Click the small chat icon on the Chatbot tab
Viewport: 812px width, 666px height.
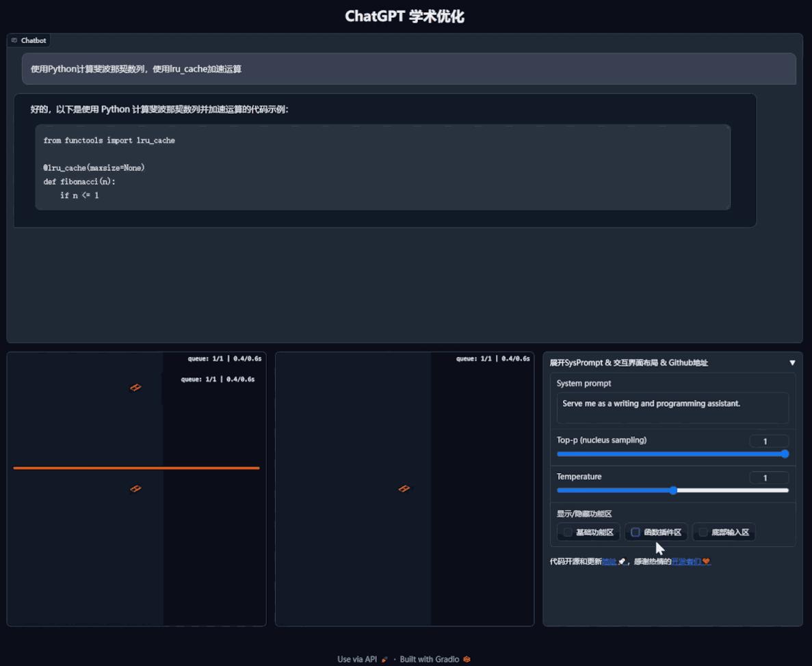coord(15,40)
